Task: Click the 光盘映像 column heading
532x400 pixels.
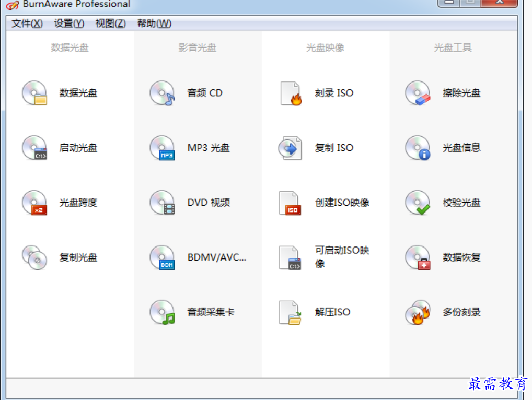Action: 326,48
